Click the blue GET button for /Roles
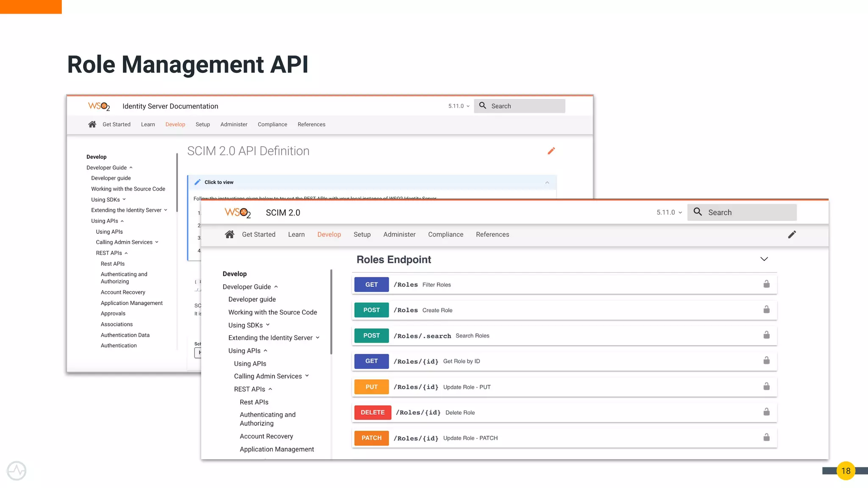868x488 pixels. click(x=371, y=285)
